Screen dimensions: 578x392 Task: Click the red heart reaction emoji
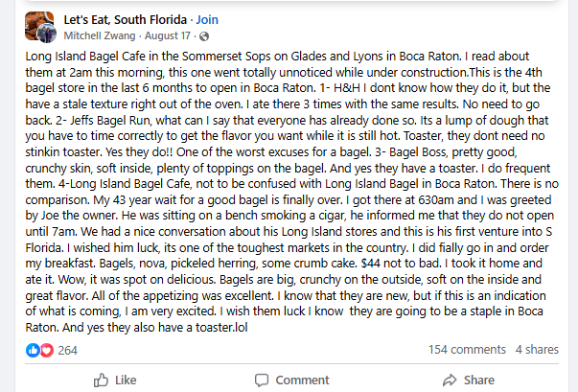click(45, 350)
